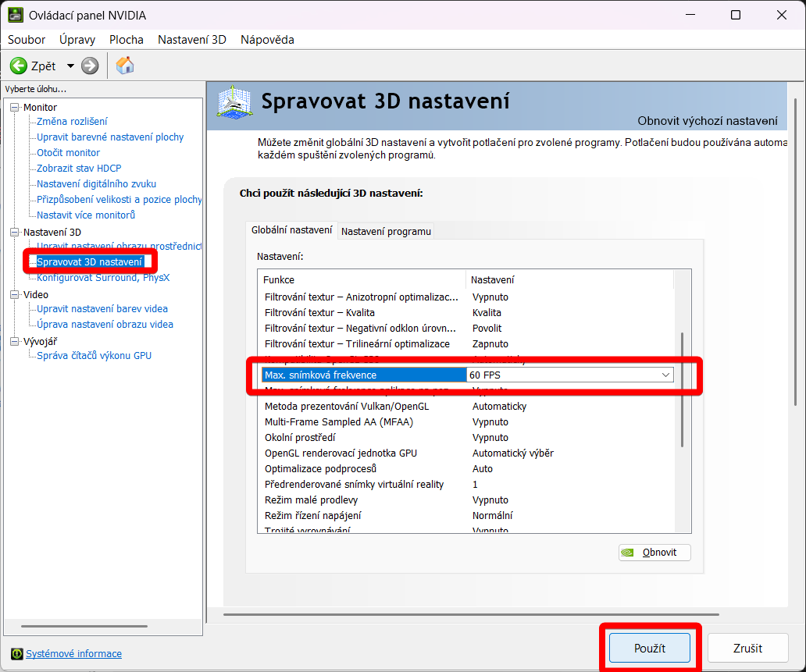Viewport: 806px width, 672px height.
Task: Open Systémové informace link
Action: pyautogui.click(x=73, y=653)
